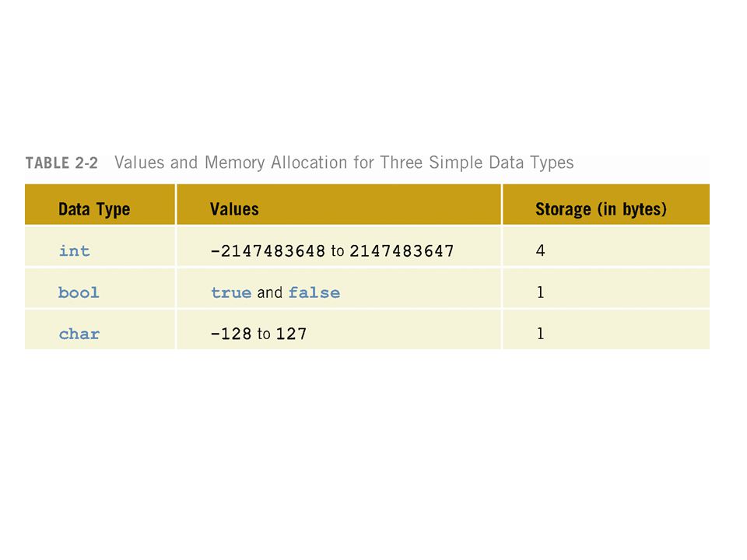Click the false keyword in bool row
This screenshot has width=747, height=560.
pos(314,292)
